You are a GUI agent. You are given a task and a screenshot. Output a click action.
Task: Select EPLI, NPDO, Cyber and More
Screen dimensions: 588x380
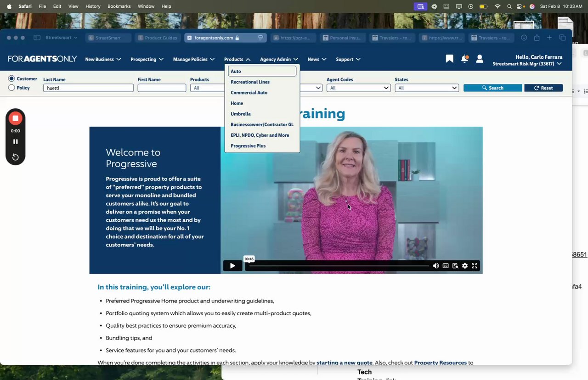pos(260,135)
